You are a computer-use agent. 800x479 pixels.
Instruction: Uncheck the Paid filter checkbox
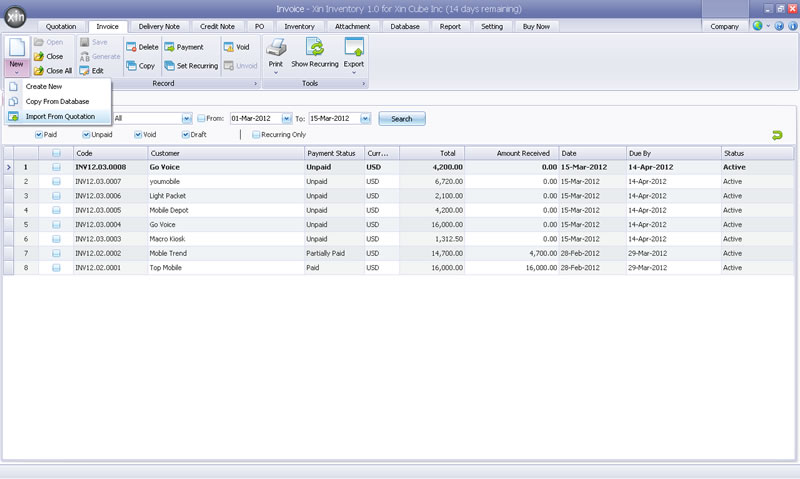pos(39,134)
